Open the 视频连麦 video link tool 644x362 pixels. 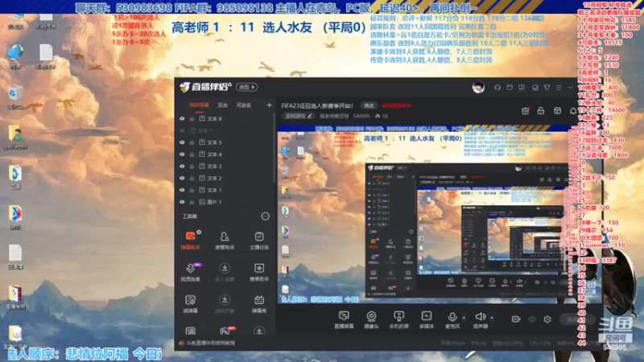tap(190, 272)
